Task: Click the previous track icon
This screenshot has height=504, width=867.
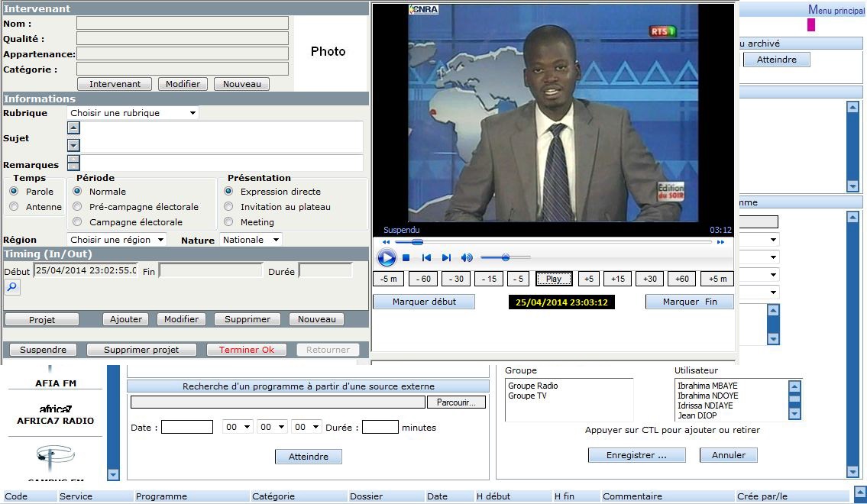Action: point(426,258)
